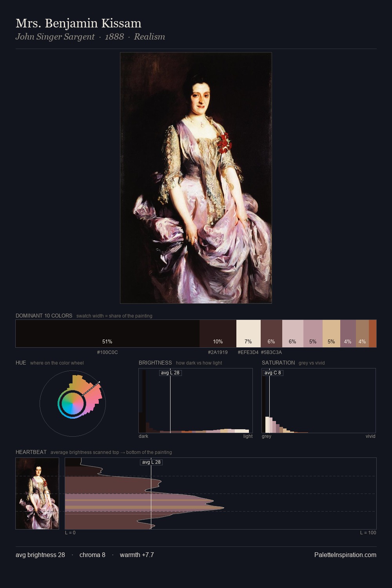Viewport: 392px width, 588px height.
Task: Click the hue color wheel center
Action: (73, 403)
